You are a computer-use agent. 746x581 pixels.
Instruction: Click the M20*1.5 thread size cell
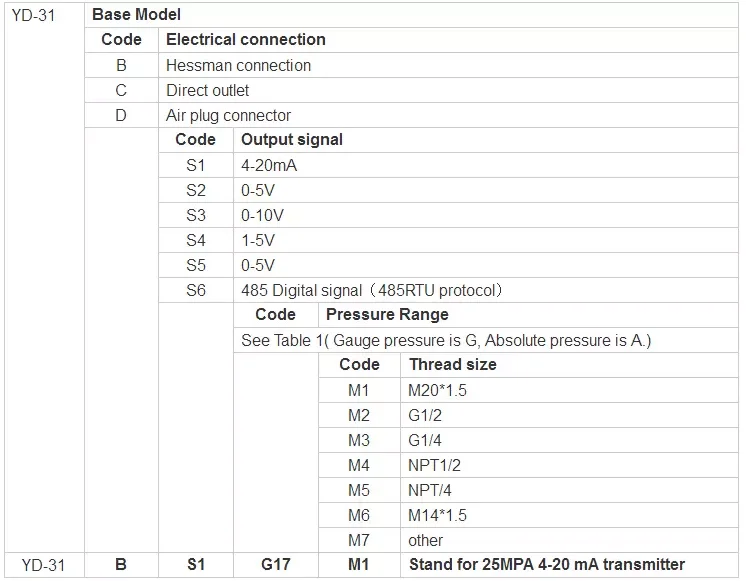tap(437, 390)
